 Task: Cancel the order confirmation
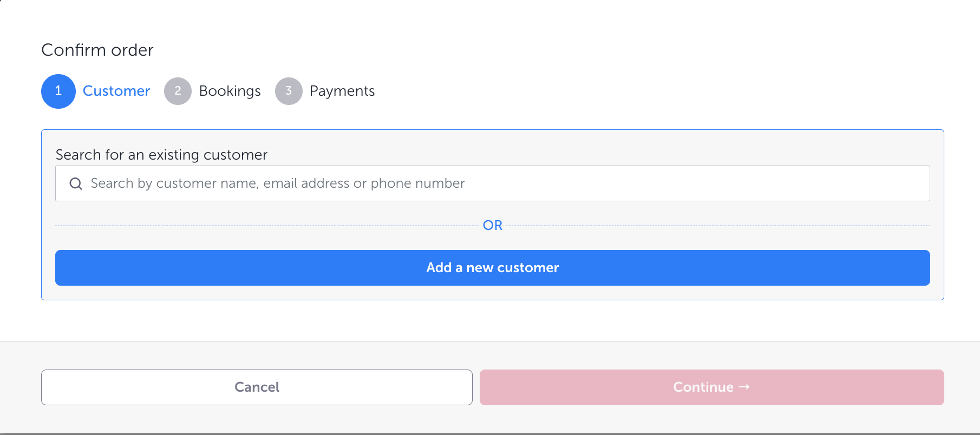coord(257,387)
